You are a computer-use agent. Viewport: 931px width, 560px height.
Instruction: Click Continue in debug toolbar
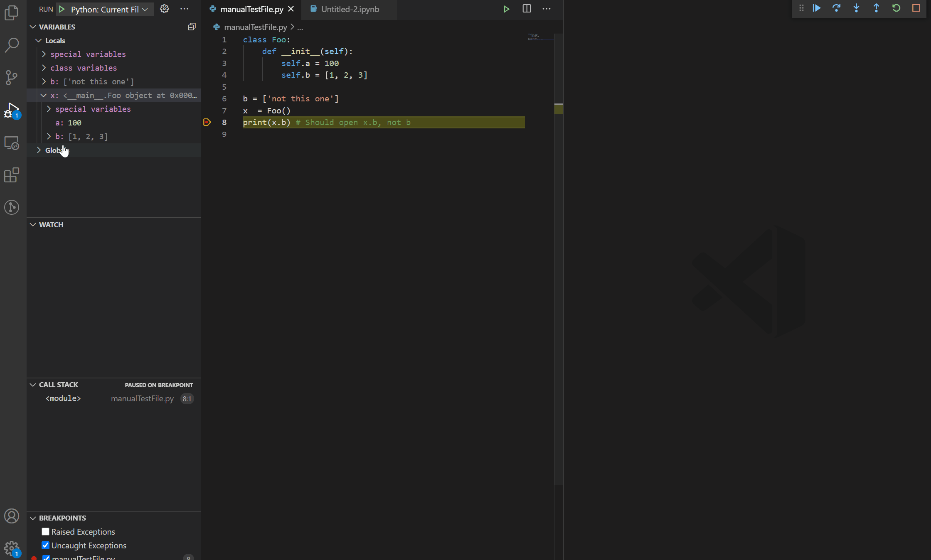tap(817, 8)
